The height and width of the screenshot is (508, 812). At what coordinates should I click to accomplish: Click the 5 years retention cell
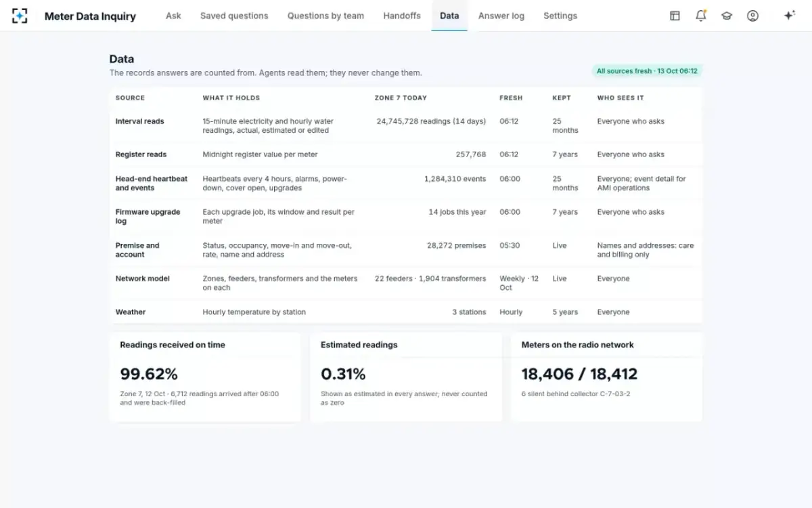pos(565,312)
